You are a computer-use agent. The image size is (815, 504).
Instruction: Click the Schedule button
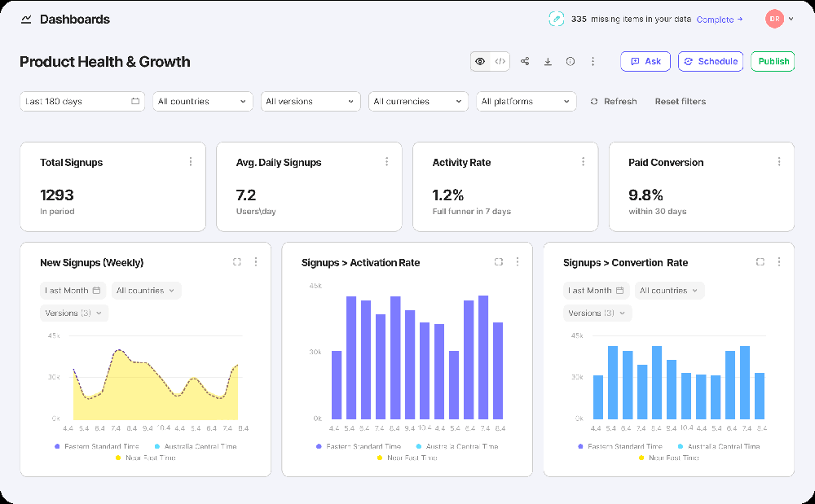pyautogui.click(x=711, y=61)
